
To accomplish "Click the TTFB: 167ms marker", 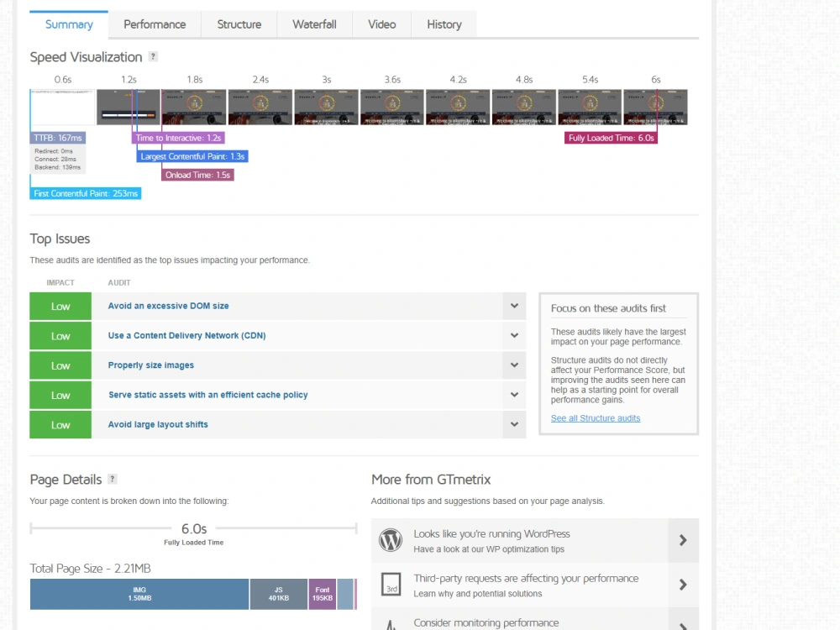I will pyautogui.click(x=58, y=138).
